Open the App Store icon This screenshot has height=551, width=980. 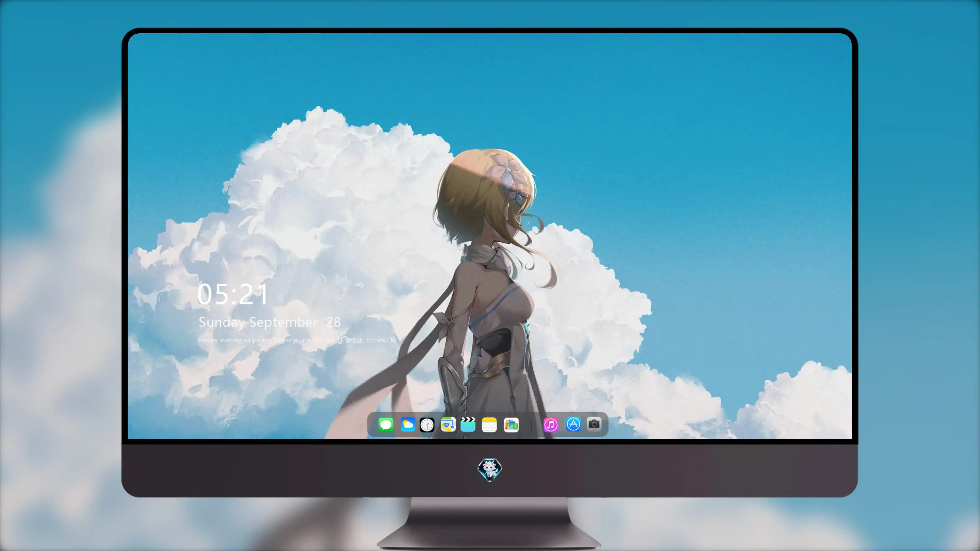click(x=573, y=424)
